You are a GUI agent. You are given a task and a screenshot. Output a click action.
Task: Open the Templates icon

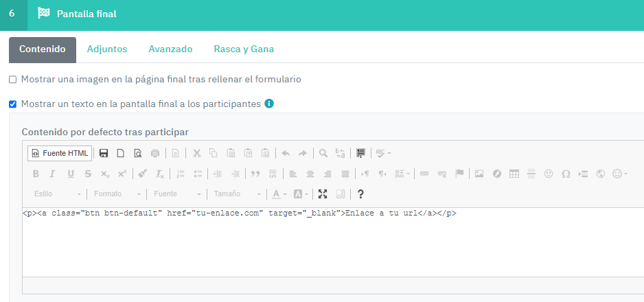point(175,153)
